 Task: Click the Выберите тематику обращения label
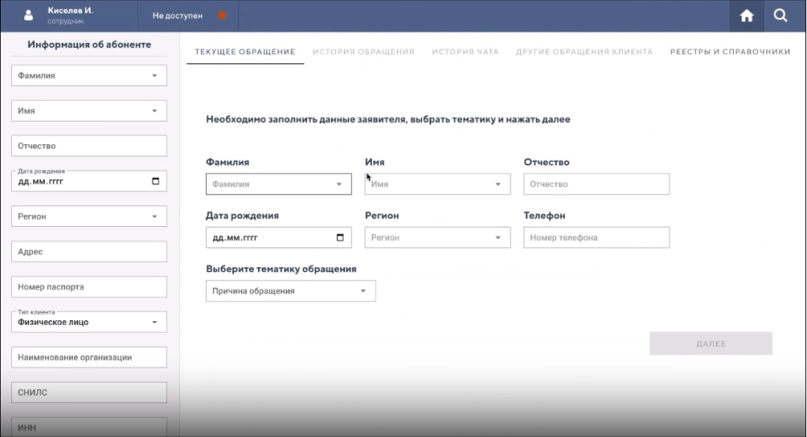(x=281, y=269)
